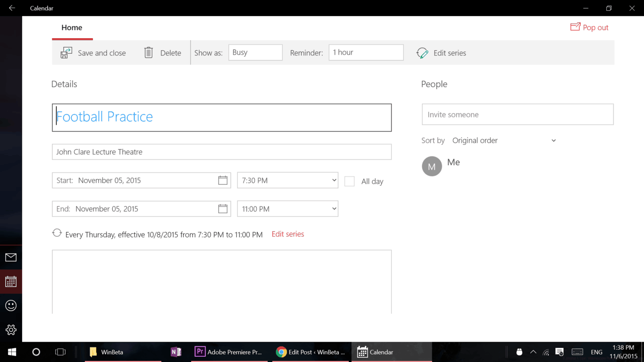
Task: Open the 7:30 PM start time dropdown
Action: click(x=288, y=180)
